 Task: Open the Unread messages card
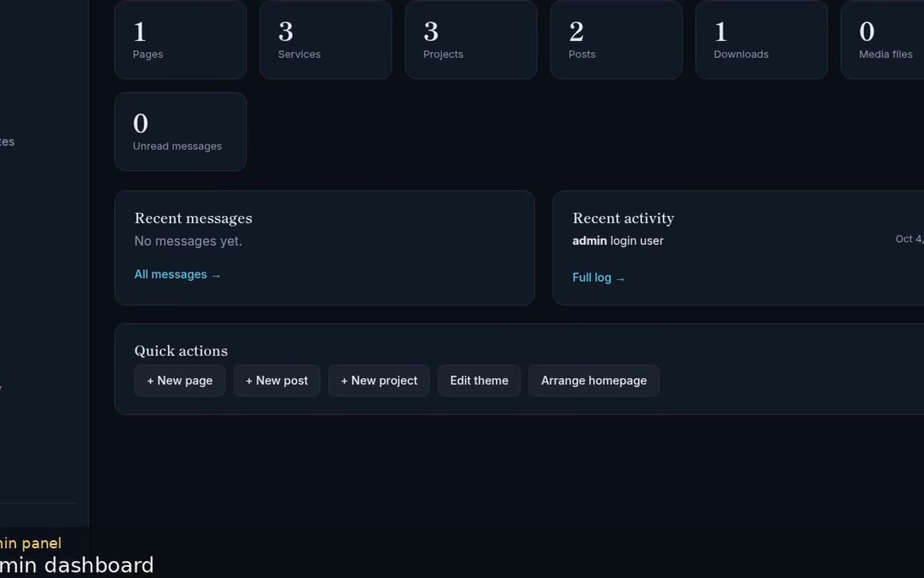(x=180, y=132)
